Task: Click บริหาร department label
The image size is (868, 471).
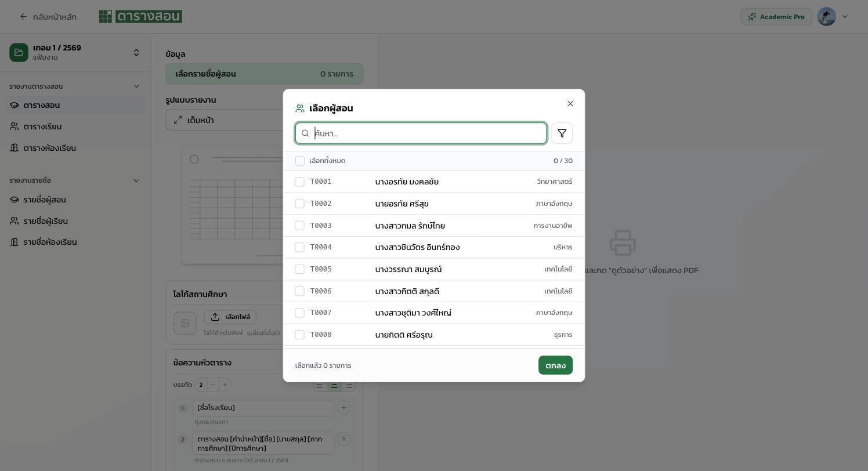Action: click(x=563, y=247)
